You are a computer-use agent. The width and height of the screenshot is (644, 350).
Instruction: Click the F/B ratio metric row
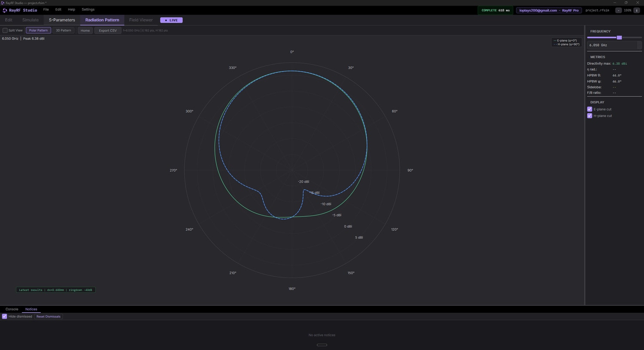[614, 93]
